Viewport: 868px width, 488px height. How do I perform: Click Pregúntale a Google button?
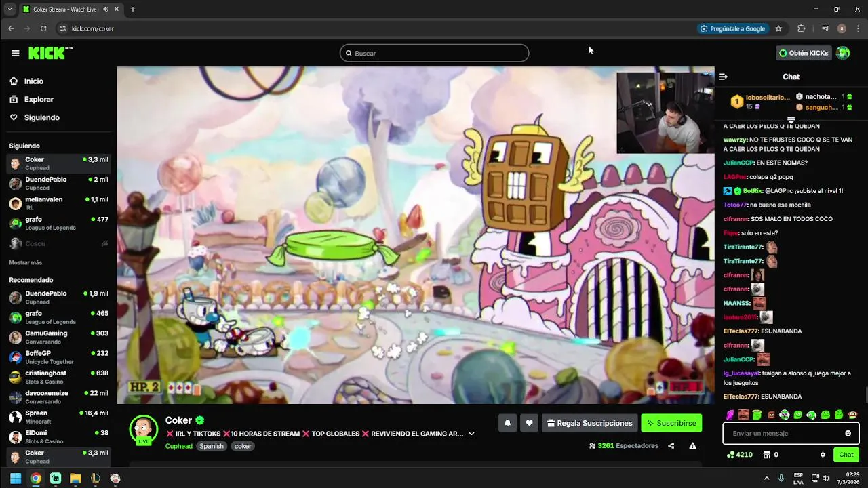click(x=732, y=28)
